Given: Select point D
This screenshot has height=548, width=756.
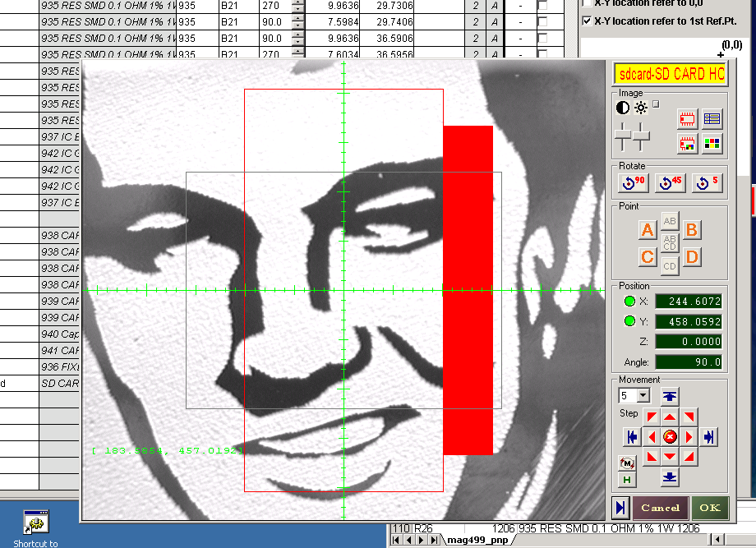Looking at the screenshot, I should tap(691, 257).
